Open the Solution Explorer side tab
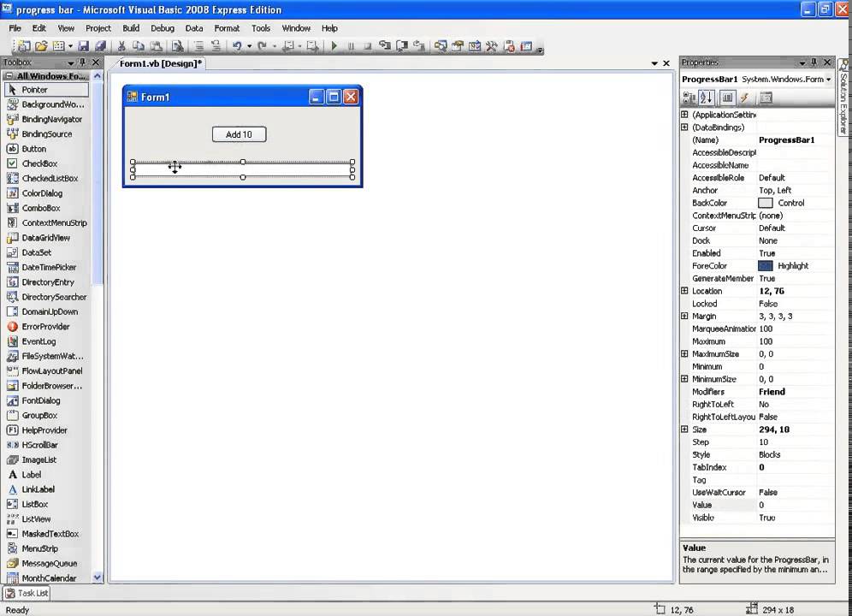Image resolution: width=852 pixels, height=616 pixels. [843, 97]
